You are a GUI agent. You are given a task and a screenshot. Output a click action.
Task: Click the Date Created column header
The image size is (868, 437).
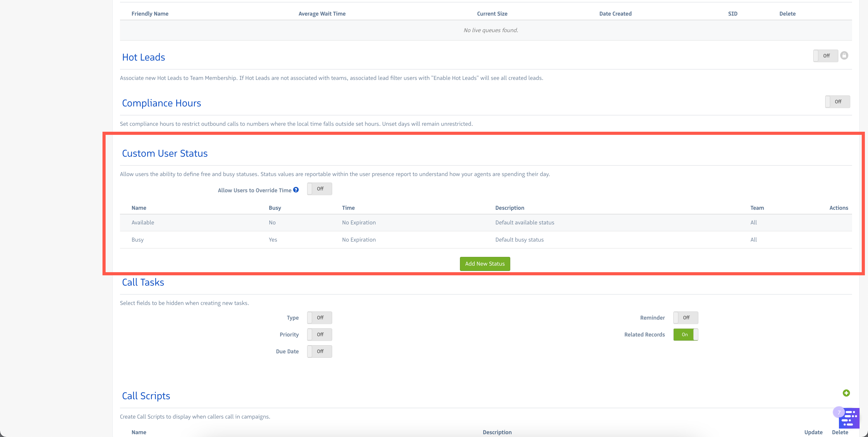[615, 14]
